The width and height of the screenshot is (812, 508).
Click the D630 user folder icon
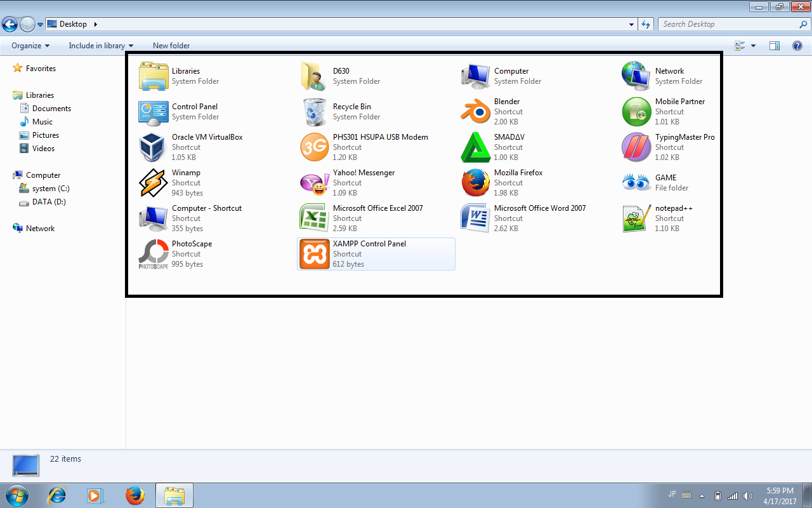[315, 76]
